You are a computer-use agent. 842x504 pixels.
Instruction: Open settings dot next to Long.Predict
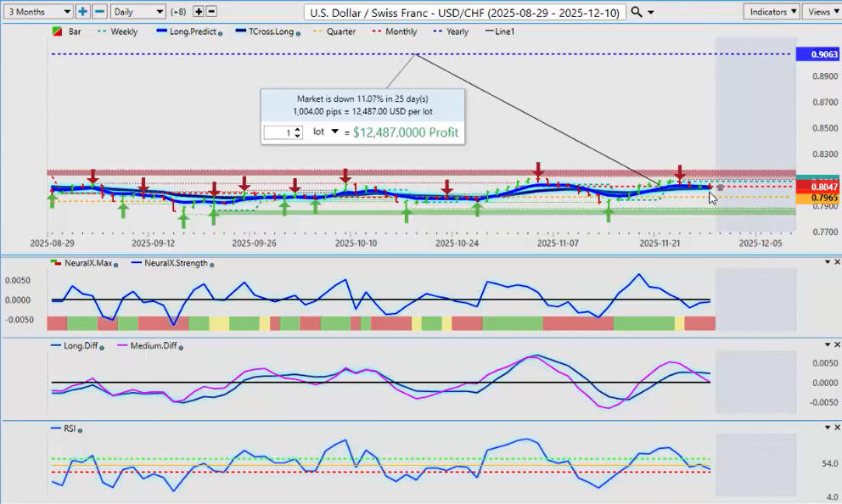click(221, 32)
